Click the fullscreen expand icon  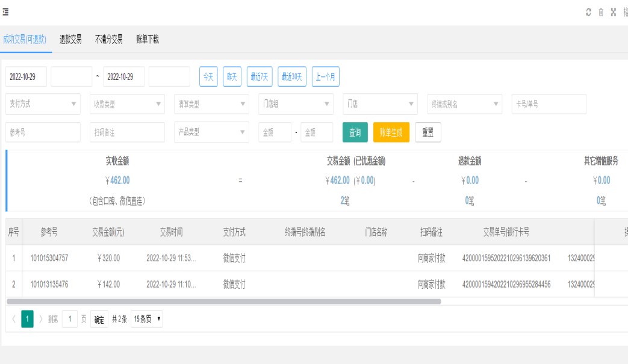tap(614, 12)
